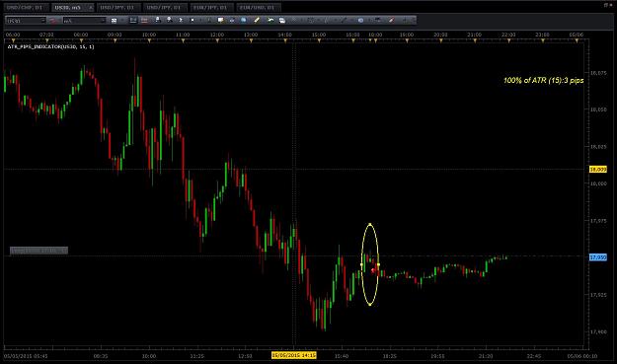This screenshot has width=617, height=364.
Task: Open the US30 symbol dropdown in the toolbar
Action: [x=27, y=21]
